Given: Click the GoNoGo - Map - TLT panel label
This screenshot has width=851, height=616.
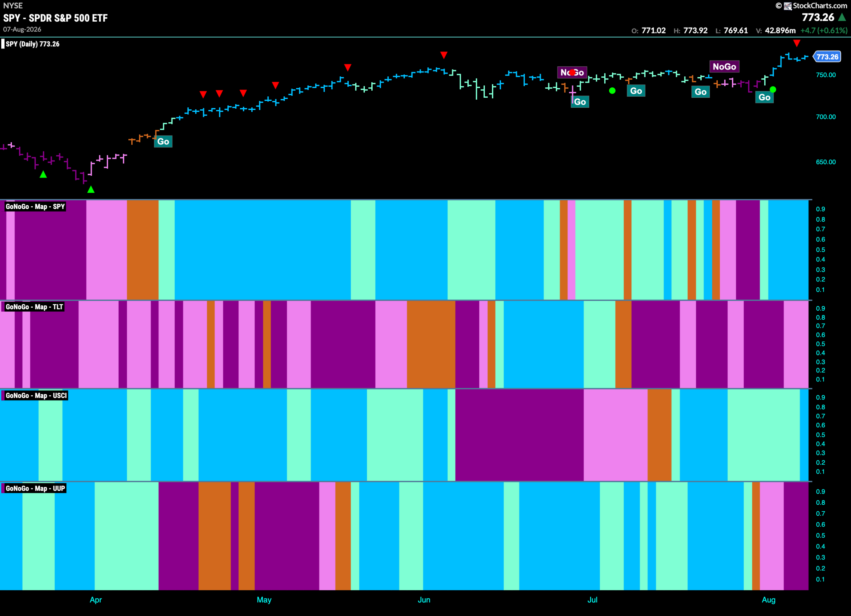Looking at the screenshot, I should [x=35, y=307].
